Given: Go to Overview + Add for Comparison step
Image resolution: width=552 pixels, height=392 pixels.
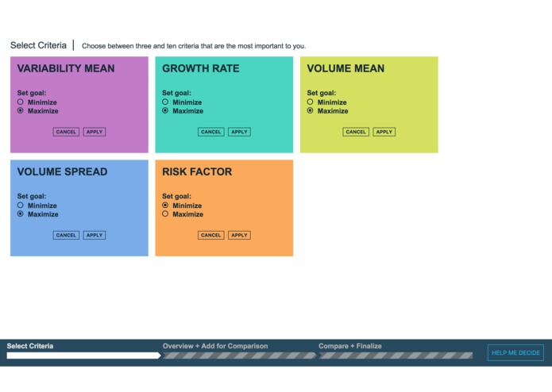Looking at the screenshot, I should pyautogui.click(x=215, y=346).
